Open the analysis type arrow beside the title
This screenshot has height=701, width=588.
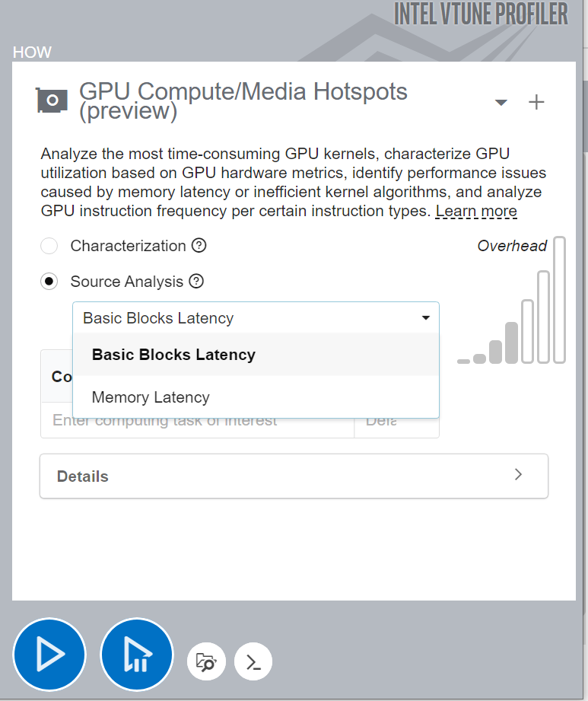[x=501, y=102]
